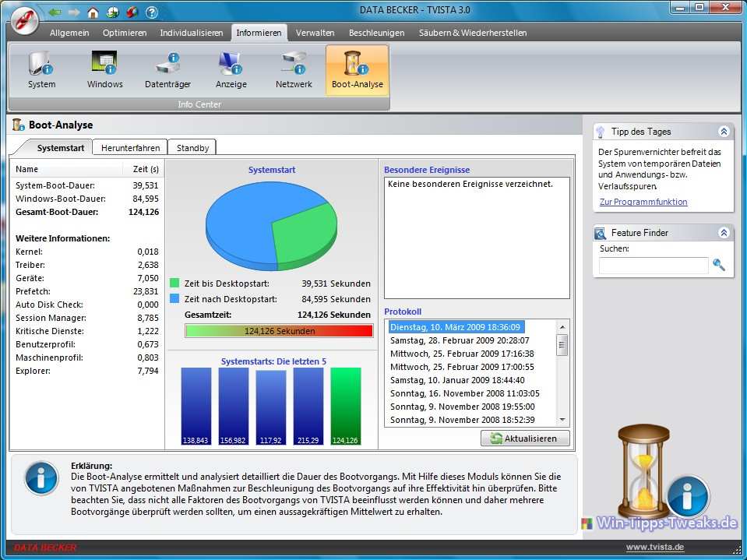Click the Gesamt-Boot-Dauer row
747x560 pixels.
click(87, 213)
